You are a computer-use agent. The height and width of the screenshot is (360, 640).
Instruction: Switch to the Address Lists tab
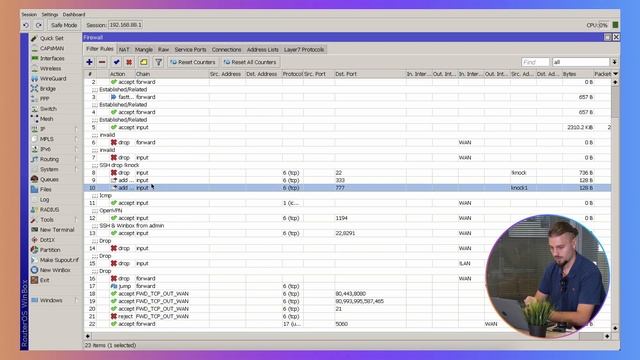(262, 49)
